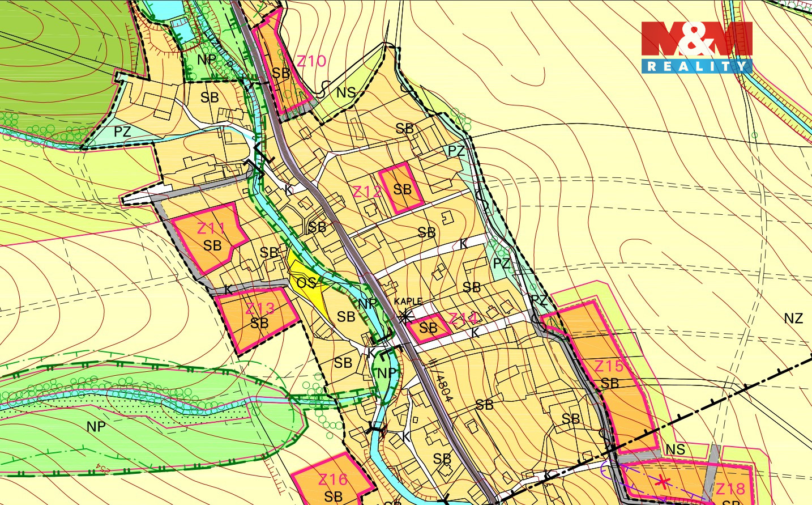Viewport: 812px width, 505px height.
Task: Click the KAPLE text label
Action: [x=408, y=302]
